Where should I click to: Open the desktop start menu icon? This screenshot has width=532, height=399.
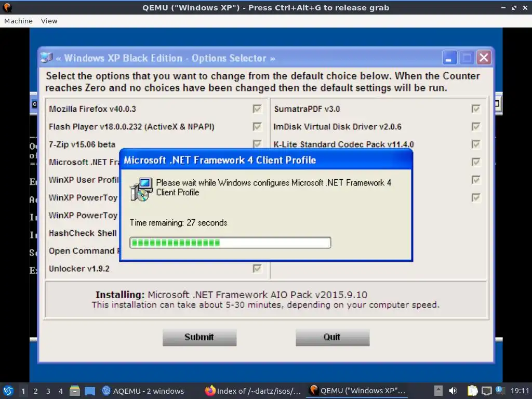8,391
